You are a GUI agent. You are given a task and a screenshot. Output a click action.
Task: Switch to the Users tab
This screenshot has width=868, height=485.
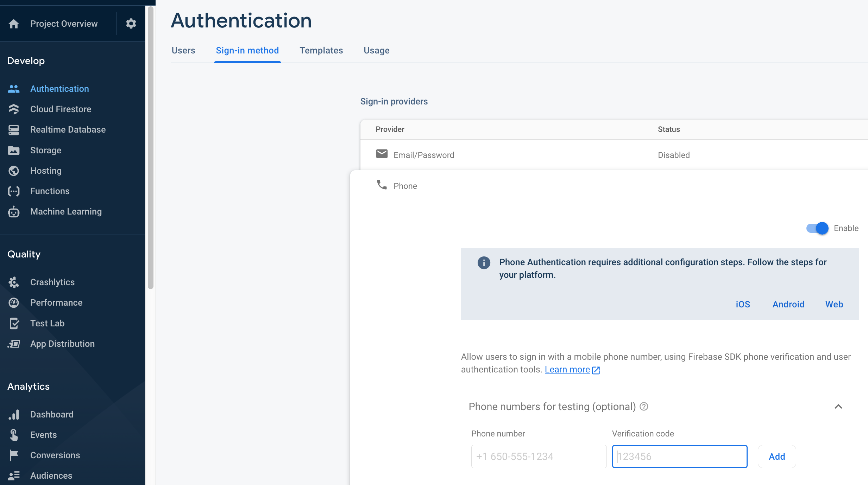click(x=183, y=50)
